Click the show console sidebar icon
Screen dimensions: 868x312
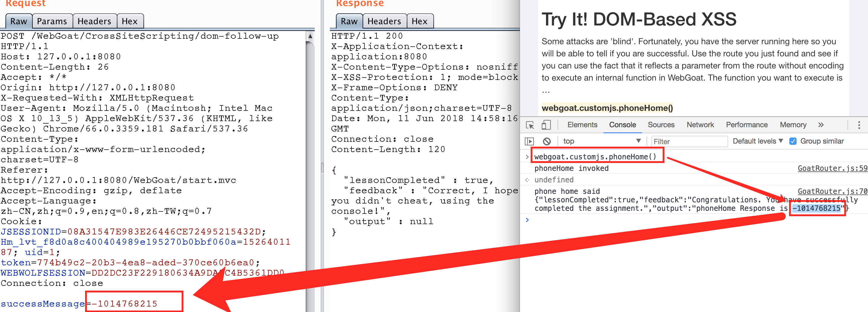tap(529, 141)
